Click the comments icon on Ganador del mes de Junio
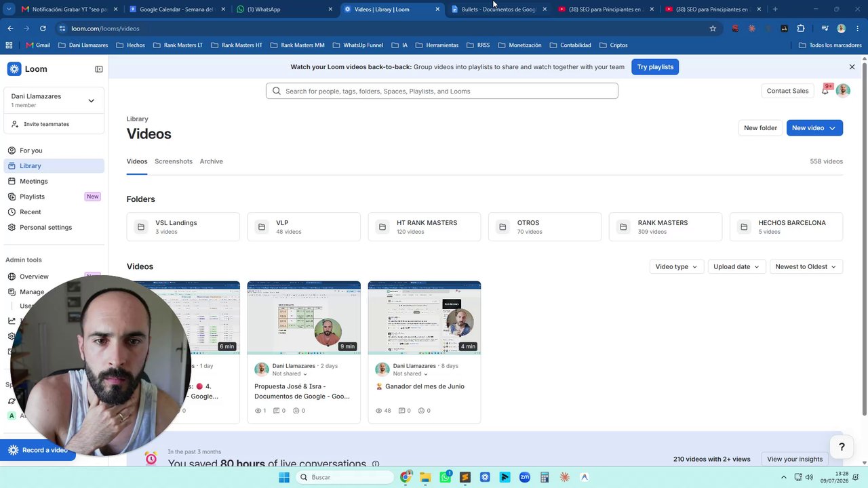Image resolution: width=868 pixels, height=488 pixels. pos(401,411)
